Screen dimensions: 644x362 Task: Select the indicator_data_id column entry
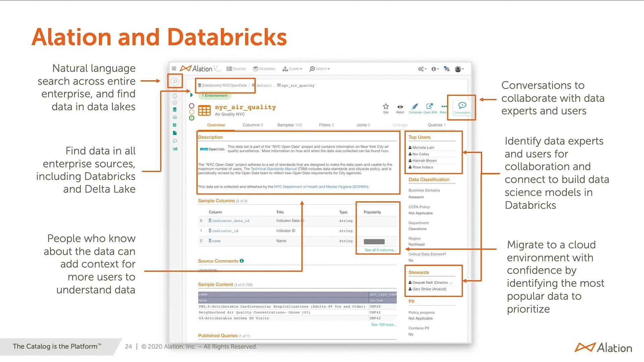[x=231, y=221]
